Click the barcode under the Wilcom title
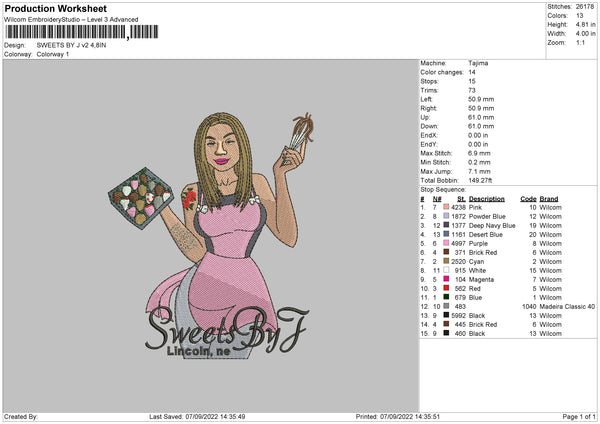 click(82, 32)
